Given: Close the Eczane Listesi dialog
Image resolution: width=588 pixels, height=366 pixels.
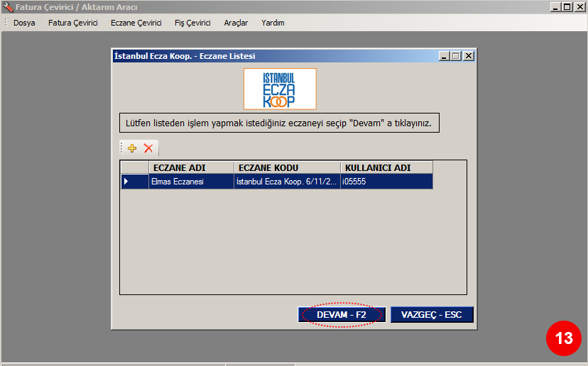Looking at the screenshot, I should pyautogui.click(x=469, y=56).
